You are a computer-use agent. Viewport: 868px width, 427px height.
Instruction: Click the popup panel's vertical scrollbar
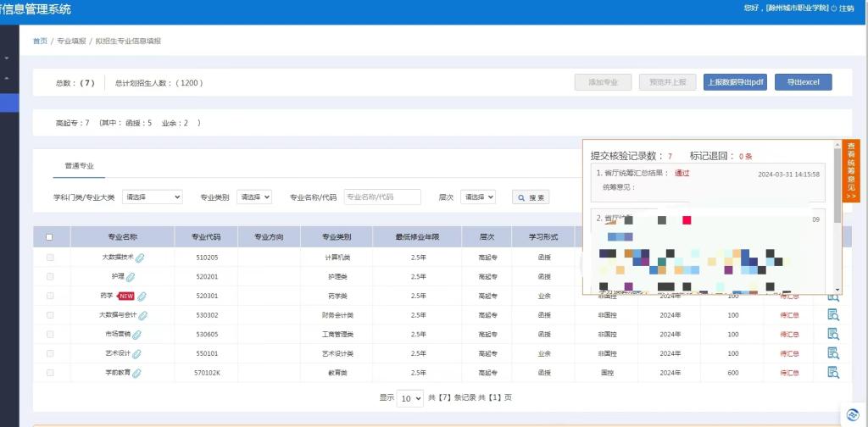click(x=837, y=203)
